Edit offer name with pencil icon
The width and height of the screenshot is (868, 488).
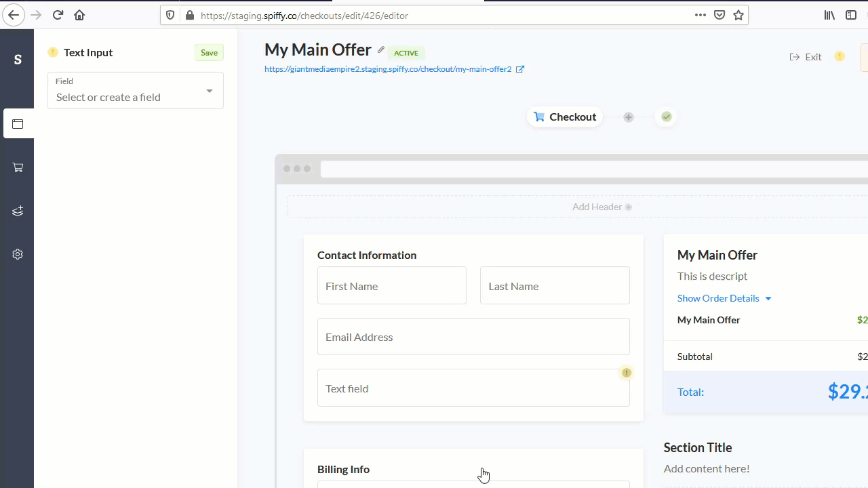click(x=381, y=50)
